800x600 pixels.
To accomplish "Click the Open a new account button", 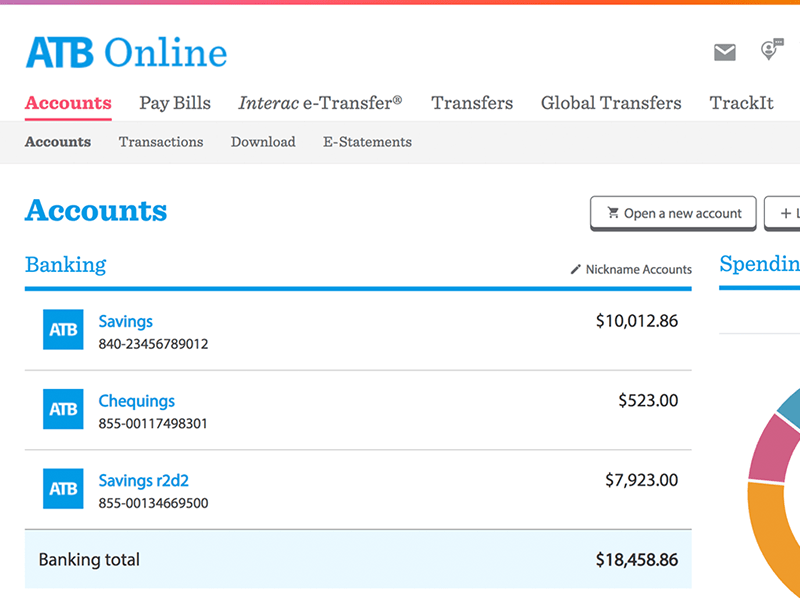I will (673, 213).
